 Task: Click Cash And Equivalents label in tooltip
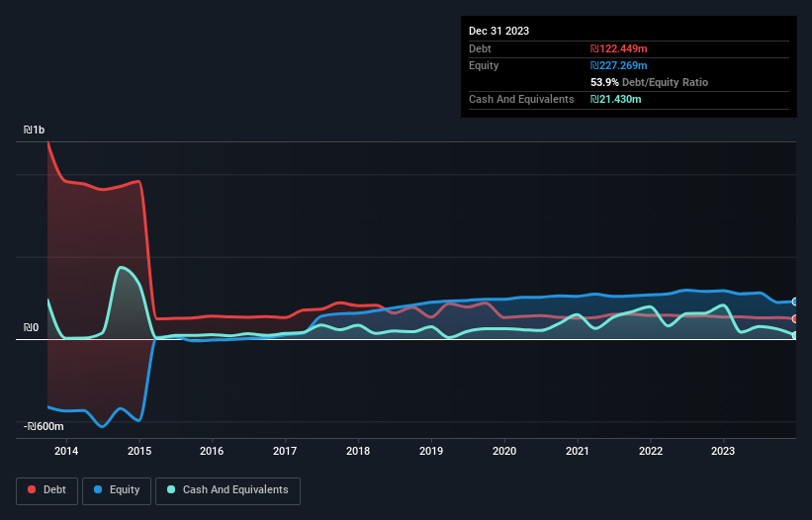click(x=521, y=99)
